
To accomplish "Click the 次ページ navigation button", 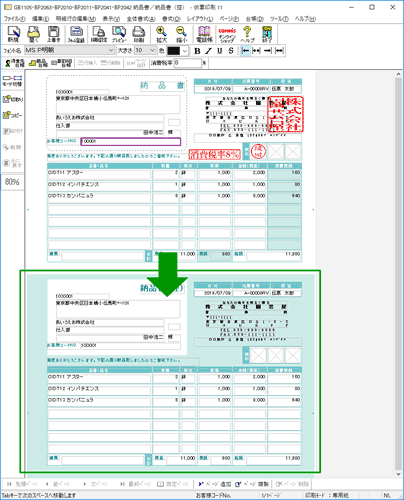I will 95,484.
